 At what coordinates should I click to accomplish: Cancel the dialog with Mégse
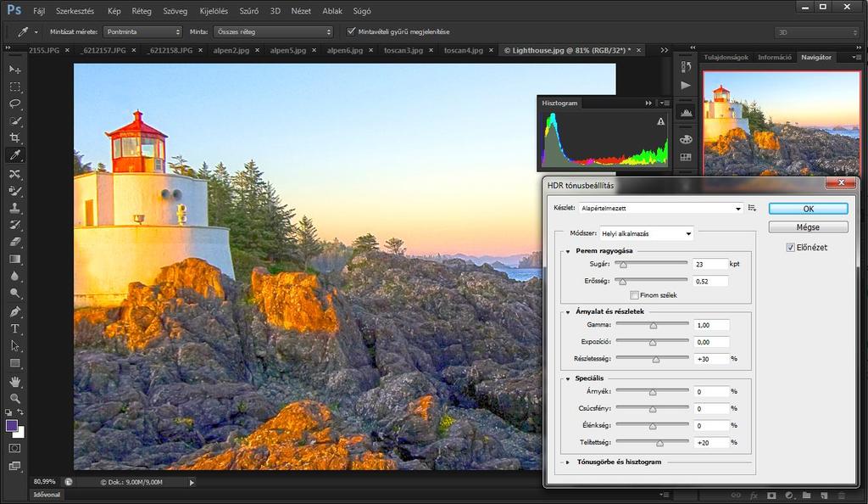pyautogui.click(x=808, y=227)
